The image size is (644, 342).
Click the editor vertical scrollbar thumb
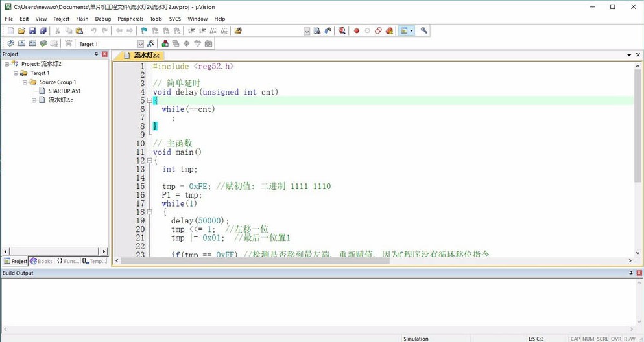pos(638,126)
